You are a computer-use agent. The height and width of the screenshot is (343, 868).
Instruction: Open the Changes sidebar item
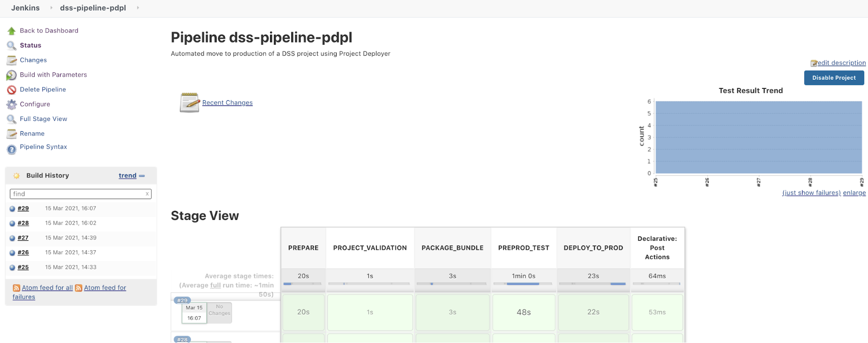(x=33, y=60)
